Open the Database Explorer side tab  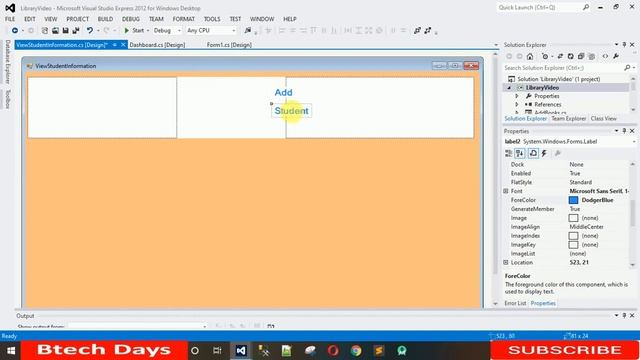pyautogui.click(x=7, y=62)
